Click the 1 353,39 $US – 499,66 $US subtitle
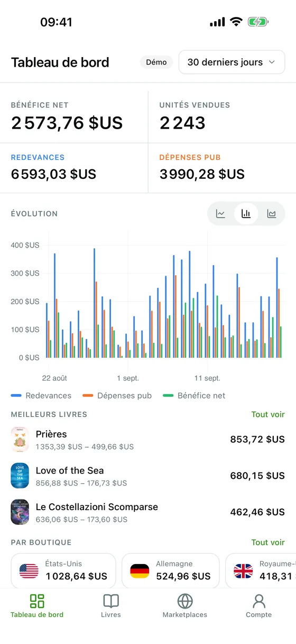This screenshot has height=644, width=296. point(85,447)
